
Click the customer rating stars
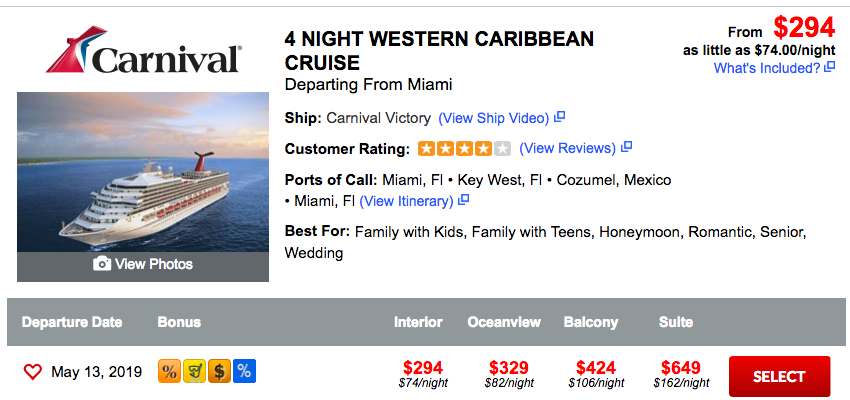tap(464, 149)
